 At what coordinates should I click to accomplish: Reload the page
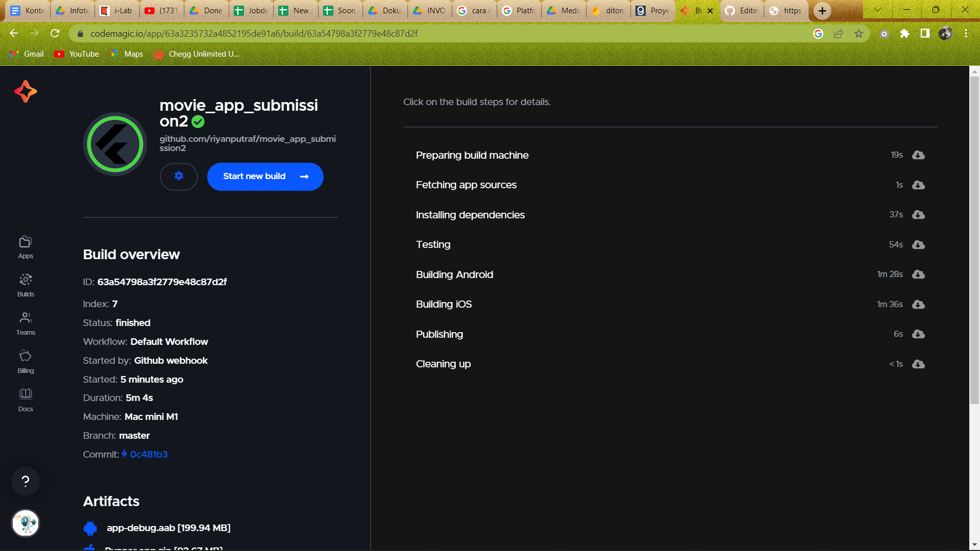point(55,34)
